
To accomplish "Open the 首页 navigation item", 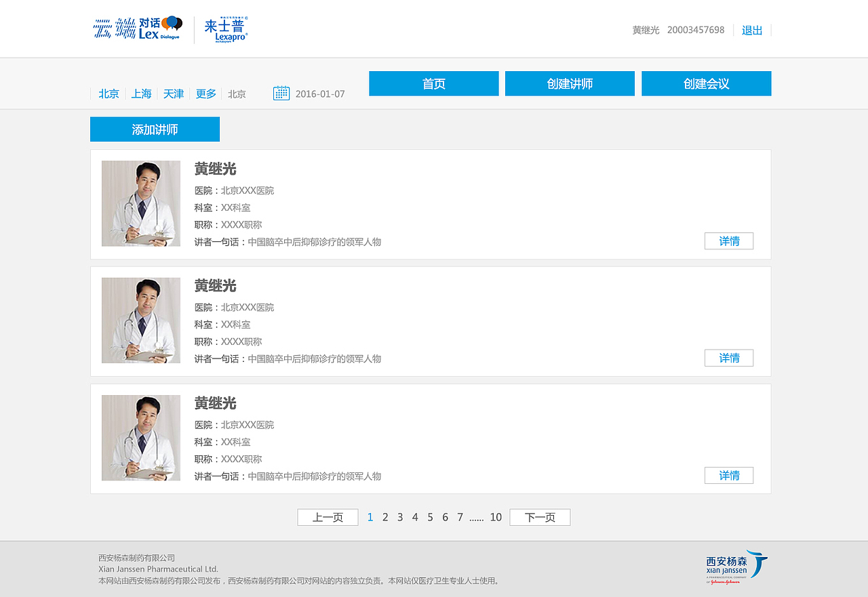I will [433, 83].
